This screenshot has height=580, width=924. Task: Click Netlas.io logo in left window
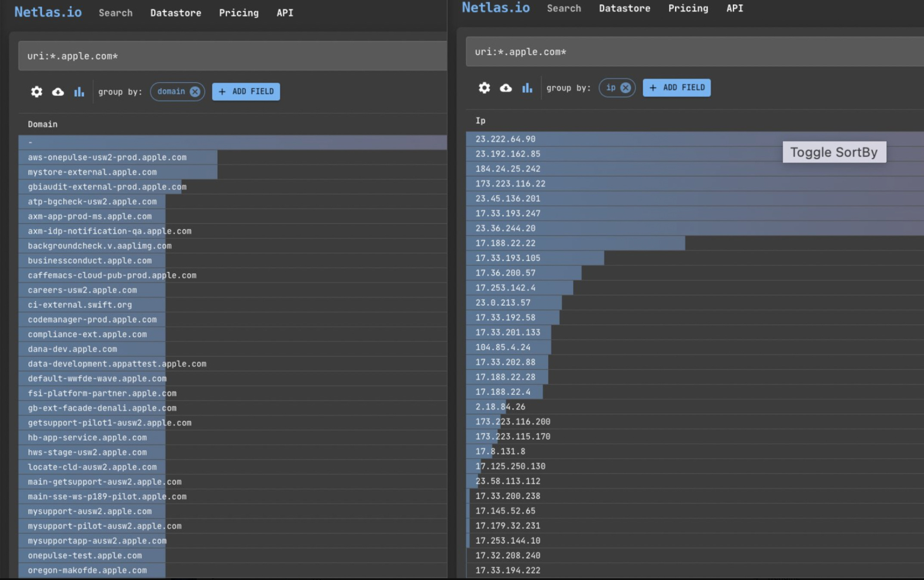[x=48, y=12]
